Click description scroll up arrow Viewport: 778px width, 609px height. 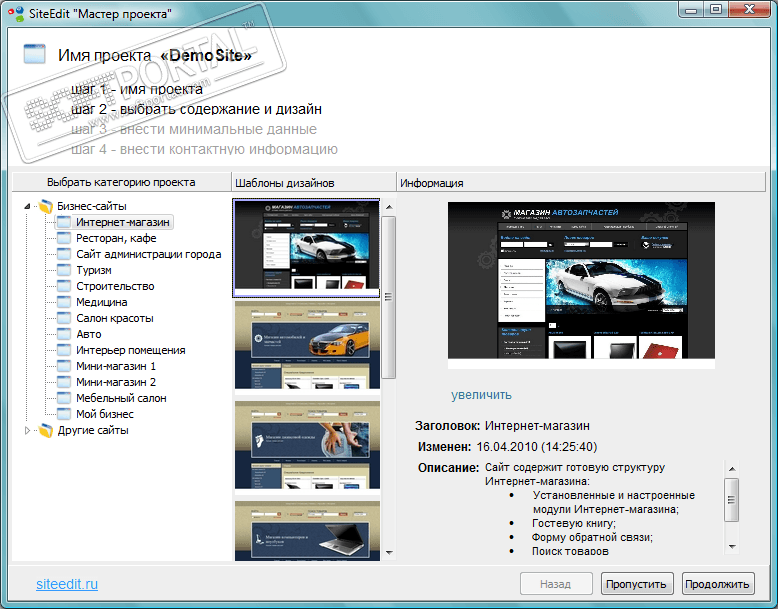coord(731,469)
